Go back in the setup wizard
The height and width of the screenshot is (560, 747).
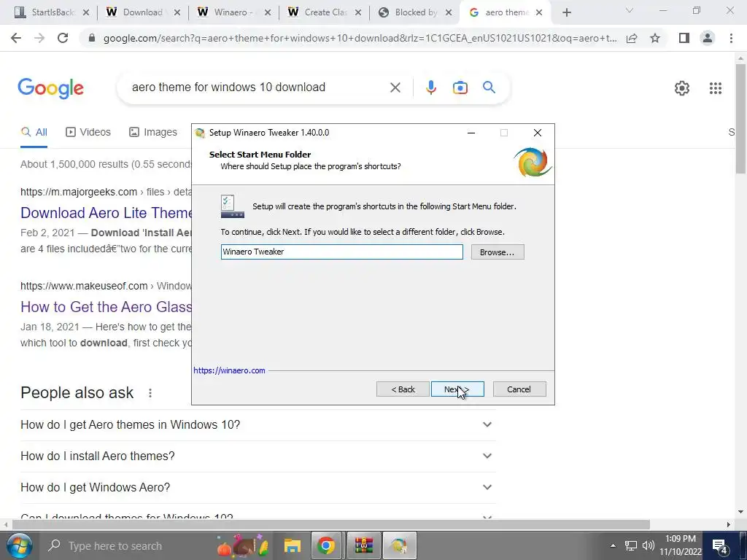(x=403, y=389)
